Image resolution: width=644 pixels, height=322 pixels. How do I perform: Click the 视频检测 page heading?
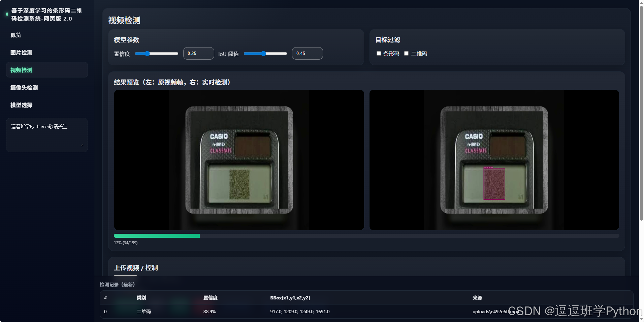[x=124, y=20]
